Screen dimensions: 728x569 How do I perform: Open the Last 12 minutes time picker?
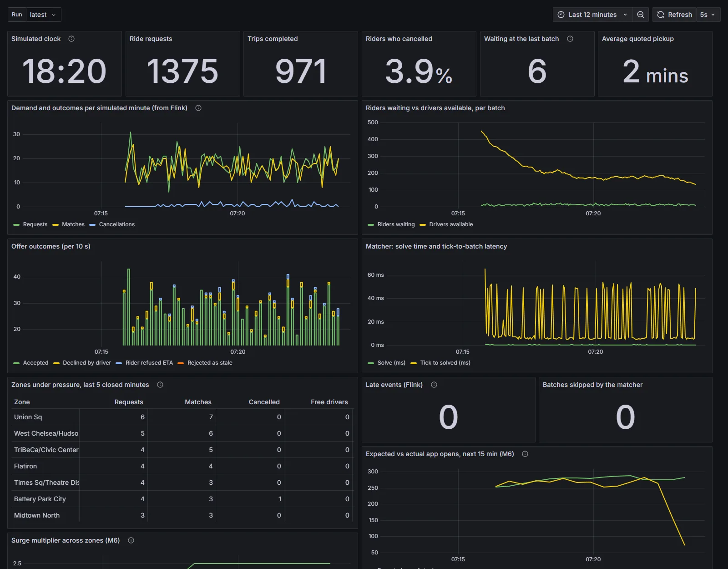(x=592, y=15)
